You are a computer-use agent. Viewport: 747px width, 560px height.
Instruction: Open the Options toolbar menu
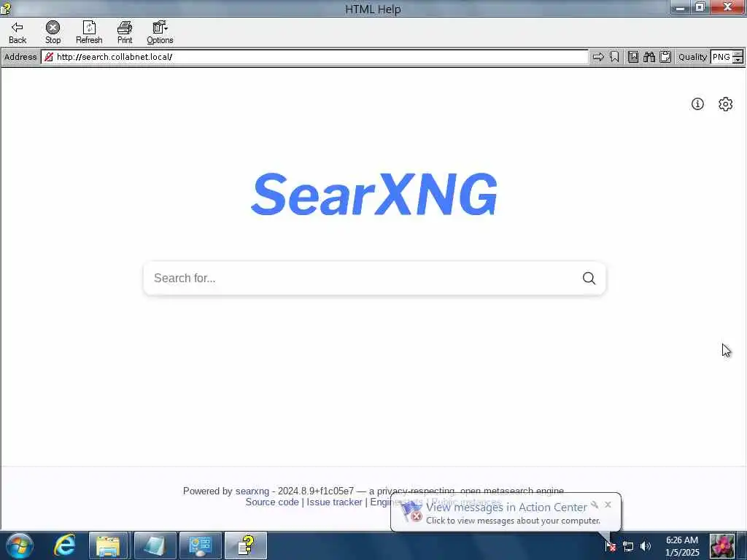pyautogui.click(x=160, y=32)
